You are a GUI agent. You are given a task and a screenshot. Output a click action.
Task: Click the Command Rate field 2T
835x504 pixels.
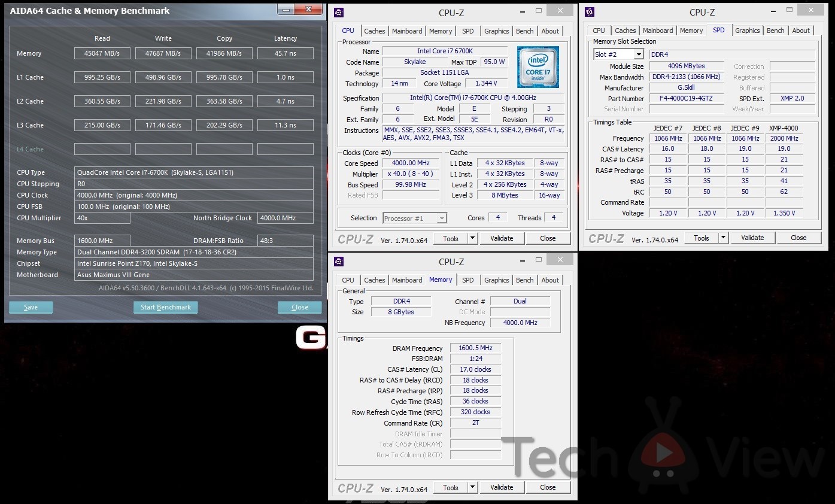pos(475,423)
